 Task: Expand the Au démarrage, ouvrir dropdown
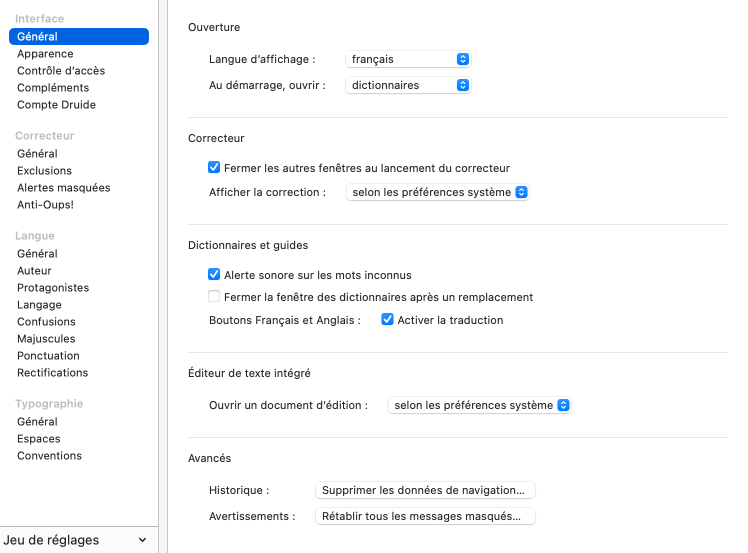[x=408, y=85]
